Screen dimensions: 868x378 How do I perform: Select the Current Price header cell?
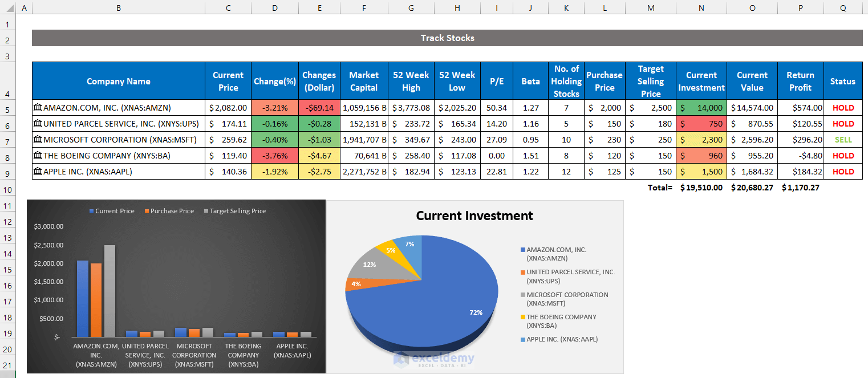228,81
